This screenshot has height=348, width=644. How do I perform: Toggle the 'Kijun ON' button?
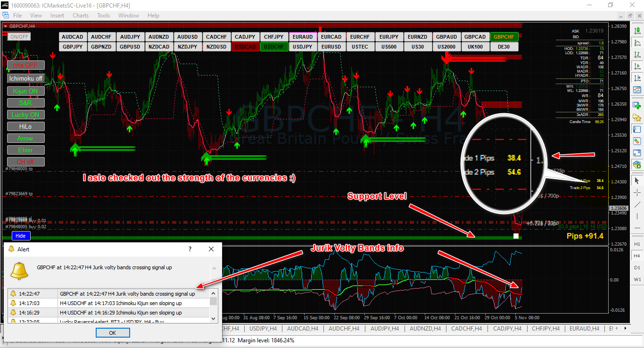click(x=26, y=91)
